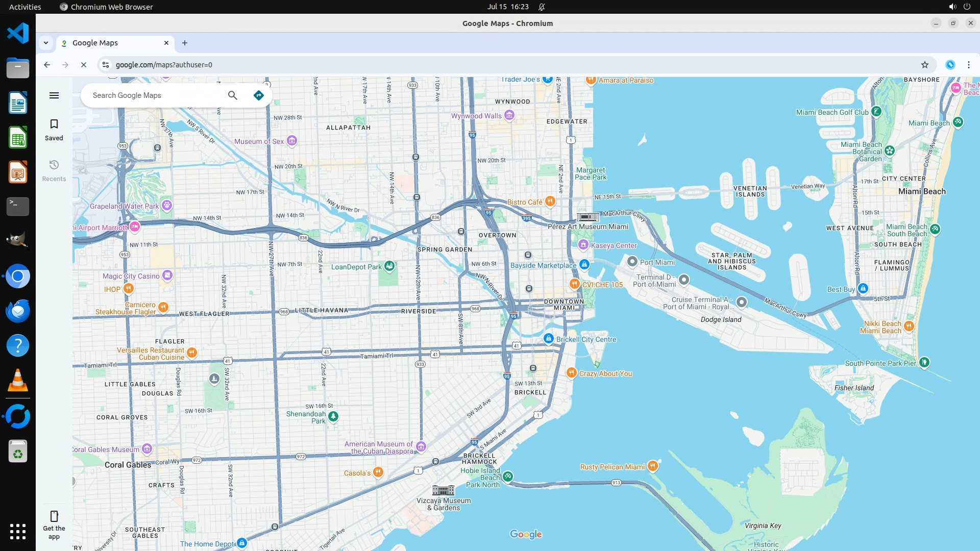Click the Pérez Art Museum Miami label
This screenshot has width=980, height=551.
point(587,227)
